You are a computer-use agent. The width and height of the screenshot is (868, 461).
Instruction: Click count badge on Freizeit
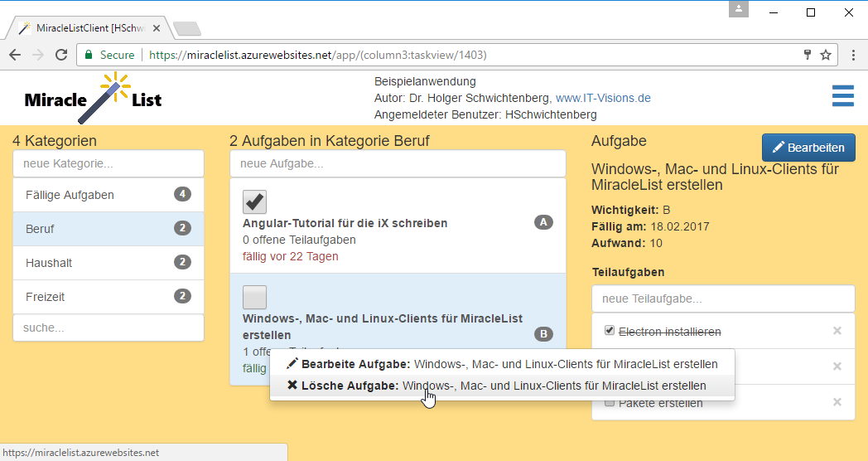click(183, 296)
